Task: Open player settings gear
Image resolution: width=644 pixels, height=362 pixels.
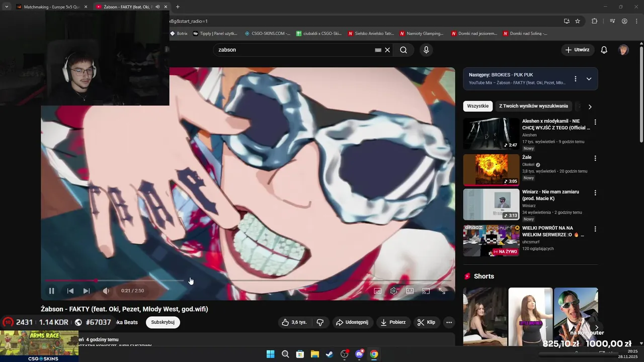Action: coord(394,291)
